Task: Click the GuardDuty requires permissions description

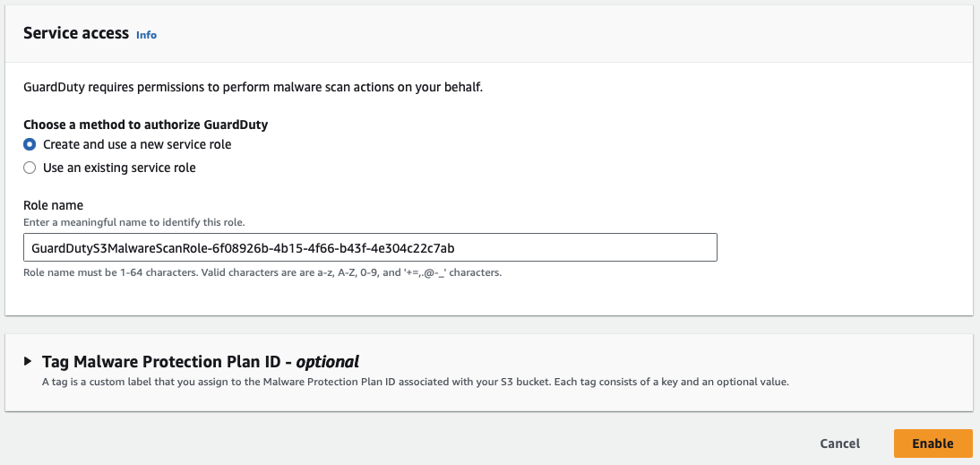Action: 253,88
